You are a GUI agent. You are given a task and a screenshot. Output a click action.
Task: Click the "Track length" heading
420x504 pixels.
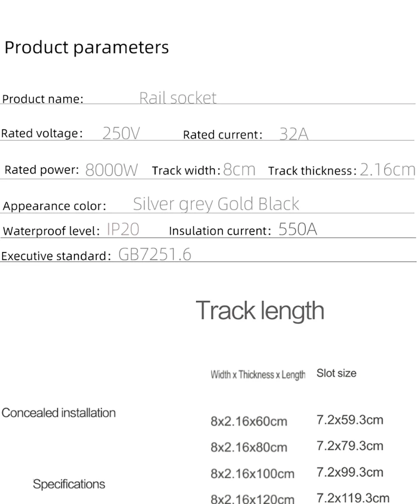tap(259, 311)
